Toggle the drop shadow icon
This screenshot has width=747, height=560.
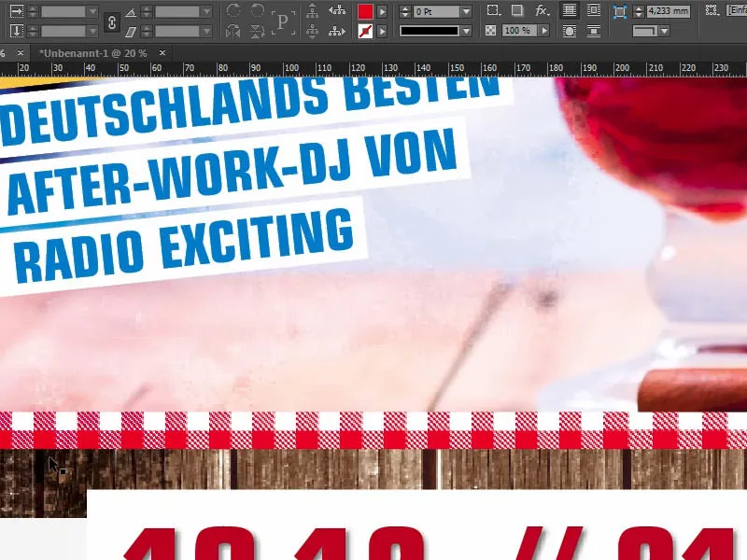point(517,10)
